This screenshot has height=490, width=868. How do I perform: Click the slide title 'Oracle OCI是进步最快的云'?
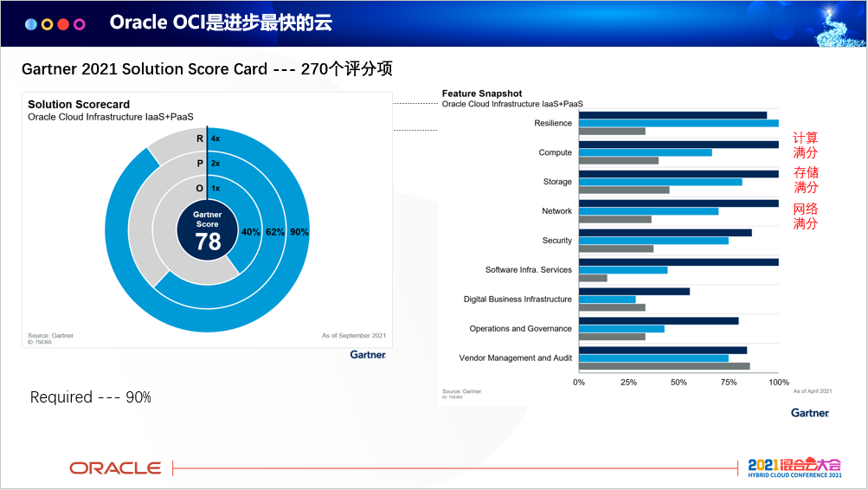pyautogui.click(x=221, y=23)
